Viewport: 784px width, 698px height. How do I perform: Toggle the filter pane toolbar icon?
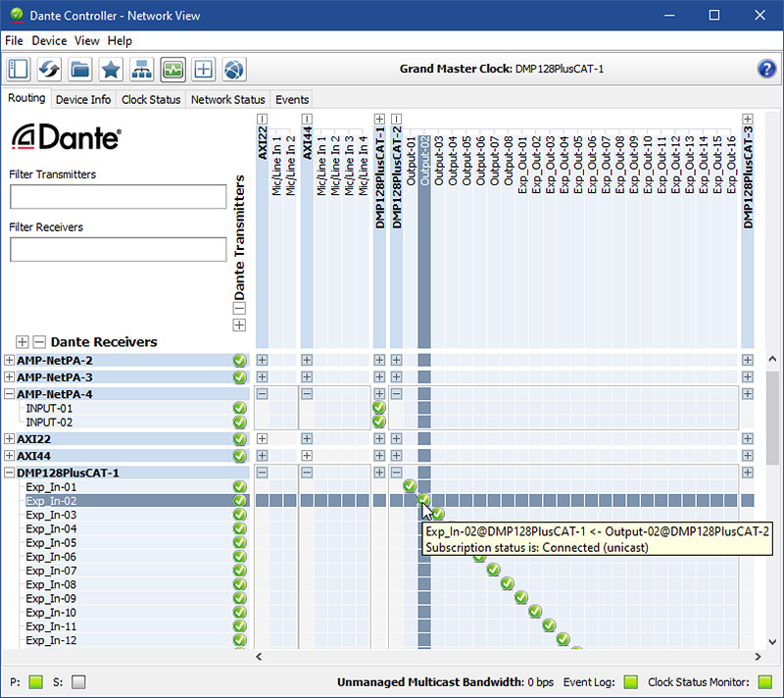click(x=19, y=69)
